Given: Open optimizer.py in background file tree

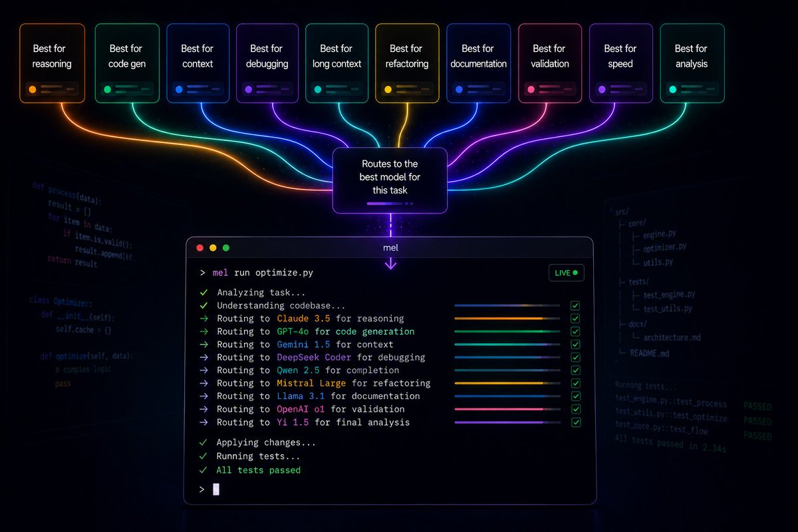Looking at the screenshot, I should tap(664, 248).
